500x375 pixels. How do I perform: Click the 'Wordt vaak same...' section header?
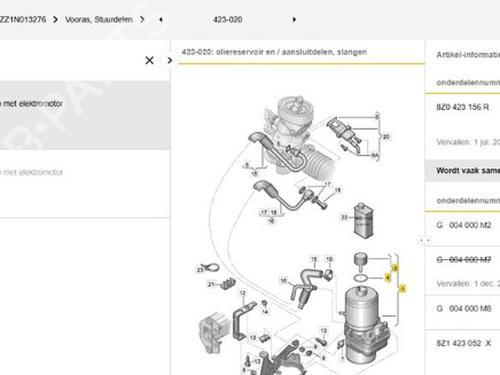(463, 171)
